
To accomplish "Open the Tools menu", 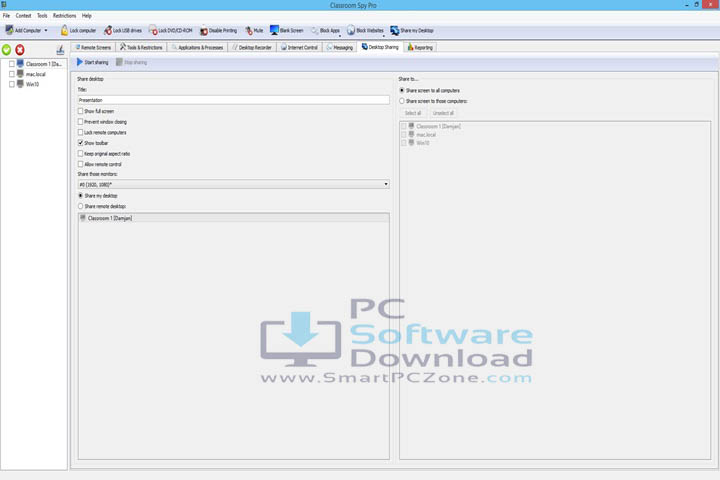I will coord(42,16).
